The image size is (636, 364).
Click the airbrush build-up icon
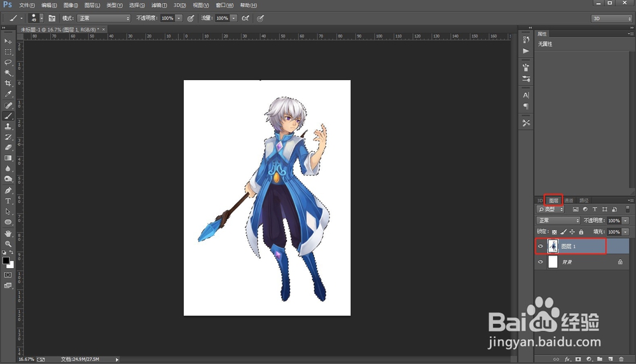click(245, 18)
